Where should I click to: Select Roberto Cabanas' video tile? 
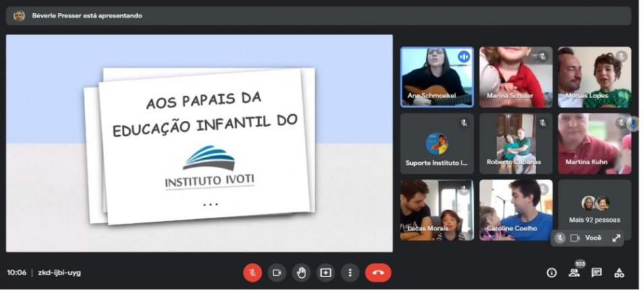click(x=516, y=144)
